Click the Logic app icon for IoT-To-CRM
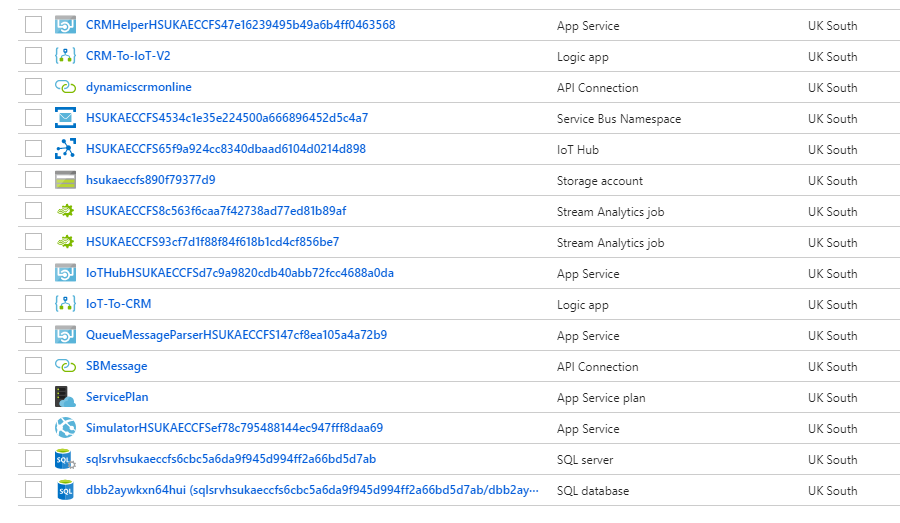Image resolution: width=900 pixels, height=523 pixels. [65, 304]
